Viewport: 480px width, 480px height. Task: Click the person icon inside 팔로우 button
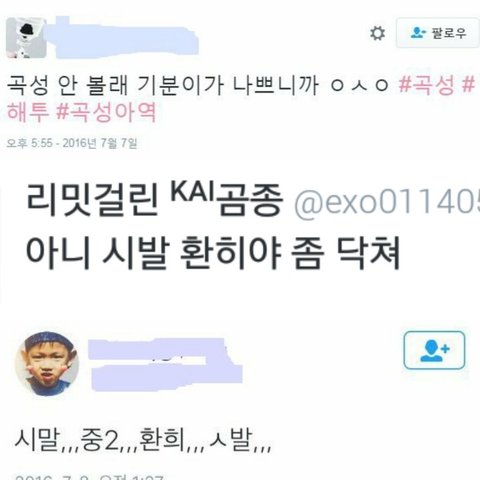418,33
